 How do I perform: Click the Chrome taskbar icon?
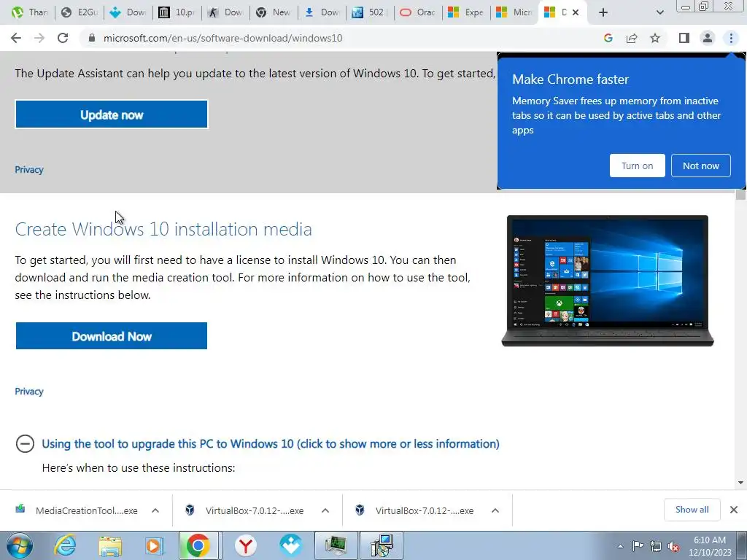coord(198,545)
